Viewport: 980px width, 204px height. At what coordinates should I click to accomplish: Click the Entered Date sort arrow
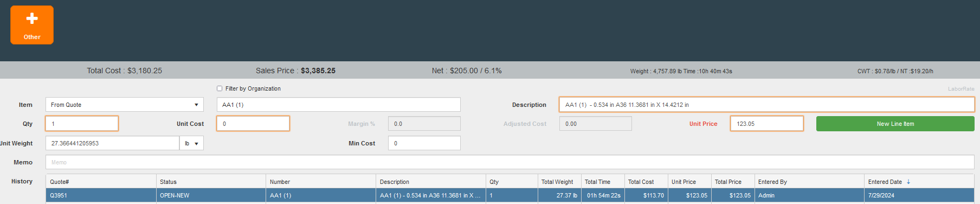tap(908, 182)
